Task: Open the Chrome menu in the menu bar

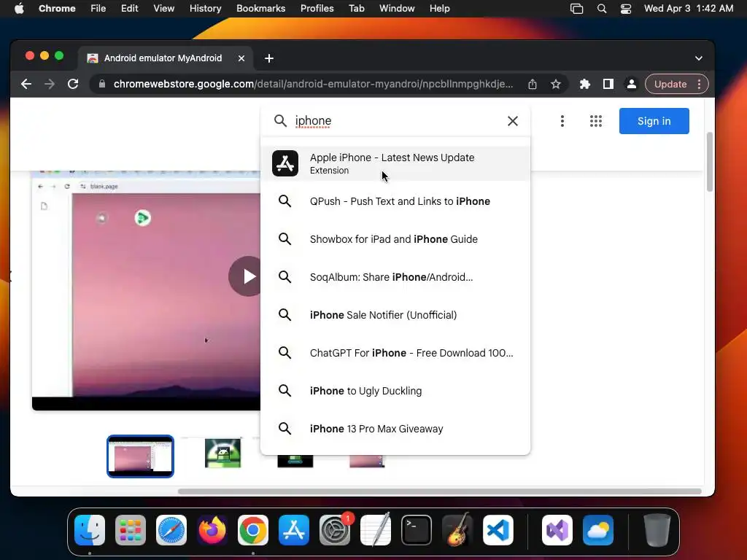Action: (x=57, y=8)
